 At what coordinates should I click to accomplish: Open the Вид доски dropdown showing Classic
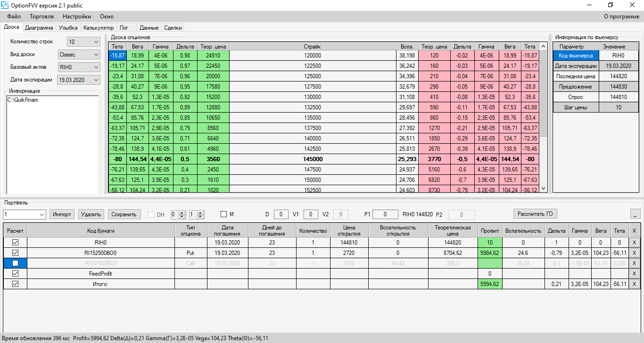[x=80, y=55]
